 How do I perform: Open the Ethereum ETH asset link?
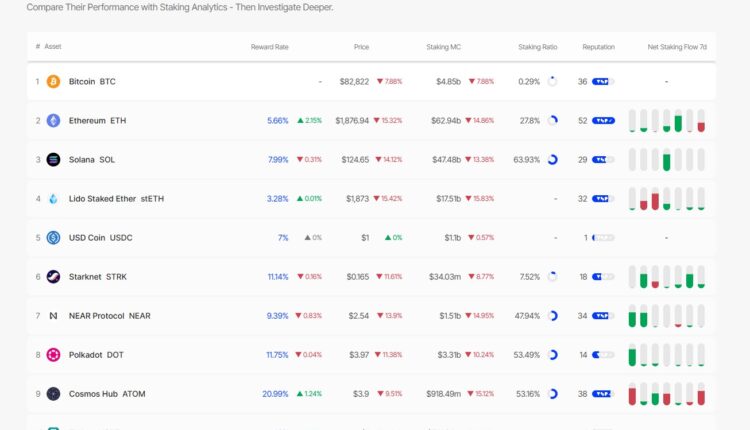click(97, 120)
